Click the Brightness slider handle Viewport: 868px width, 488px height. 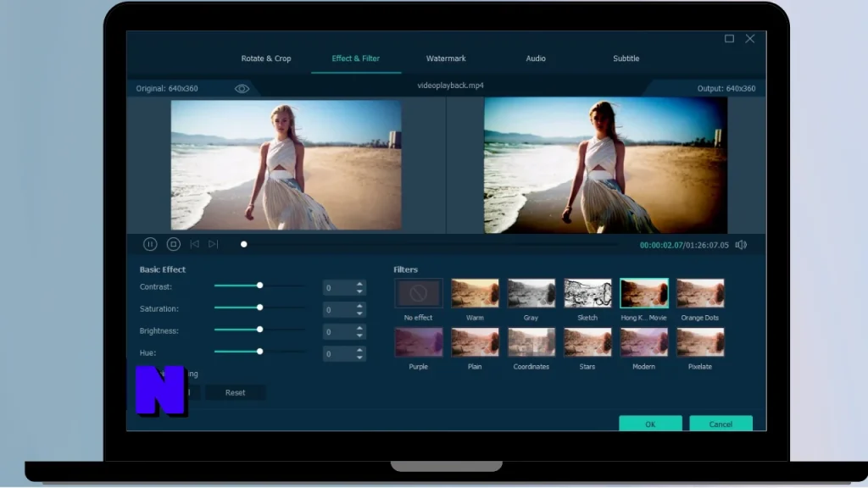(x=259, y=330)
